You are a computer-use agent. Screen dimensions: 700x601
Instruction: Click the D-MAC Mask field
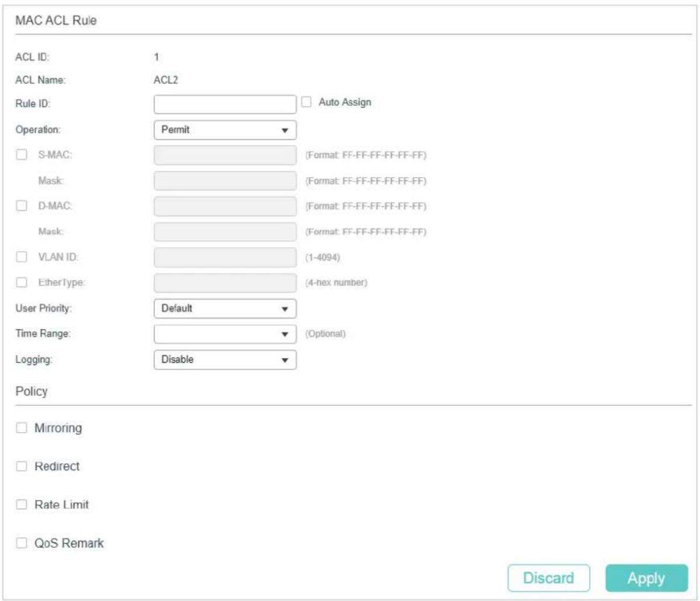tap(225, 231)
